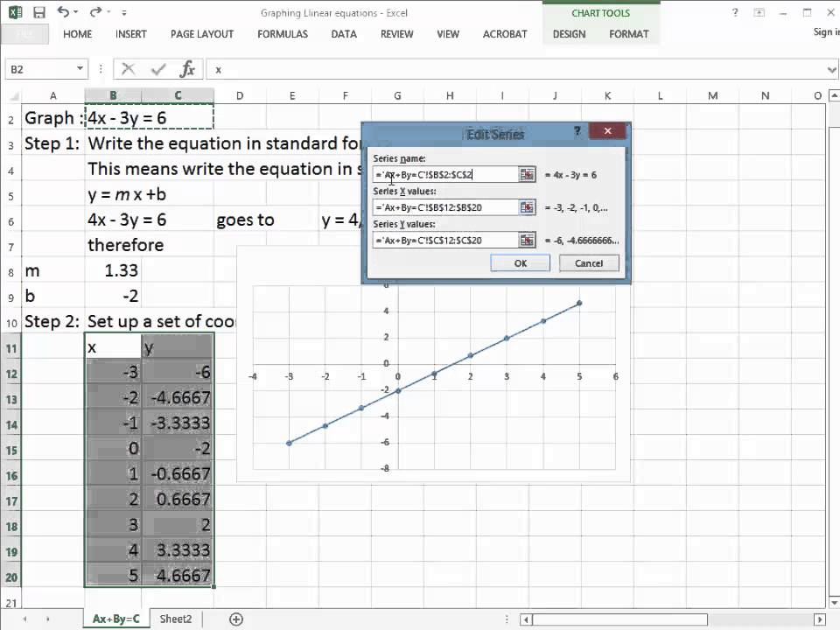Switch to the FORMULAS tab
Viewport: 840px width, 630px height.
(283, 34)
